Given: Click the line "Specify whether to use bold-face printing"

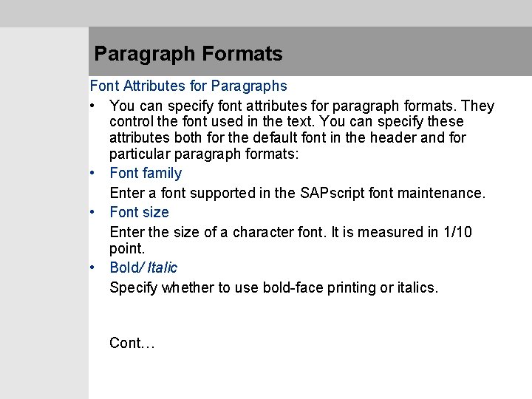Looking at the screenshot, I should click(x=274, y=287).
